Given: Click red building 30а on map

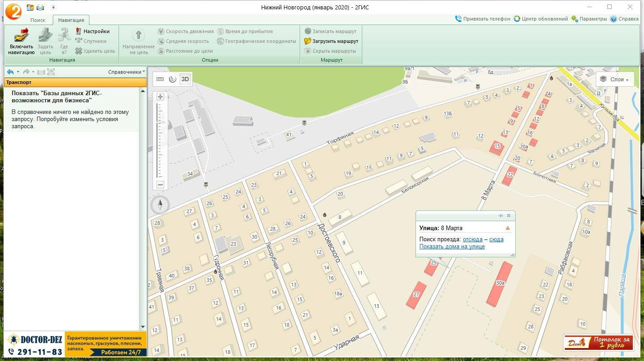Looking at the screenshot, I should (x=500, y=284).
